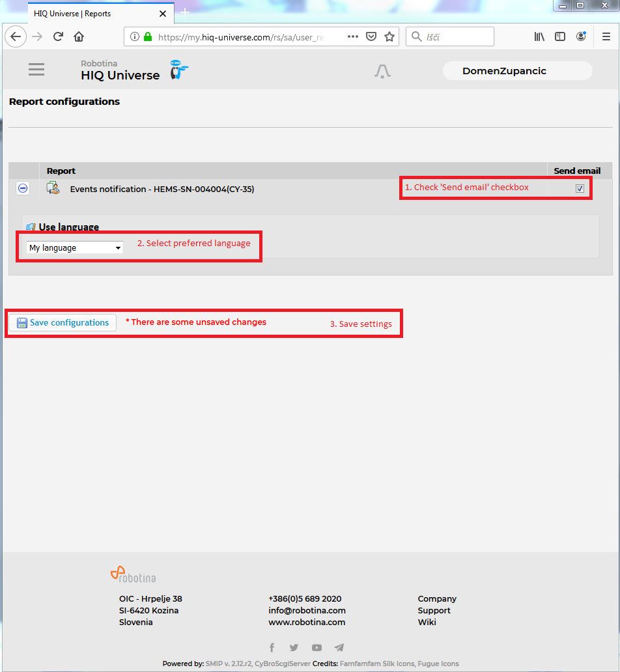Click the info@robotina.com email link
The image size is (620, 672).
307,610
